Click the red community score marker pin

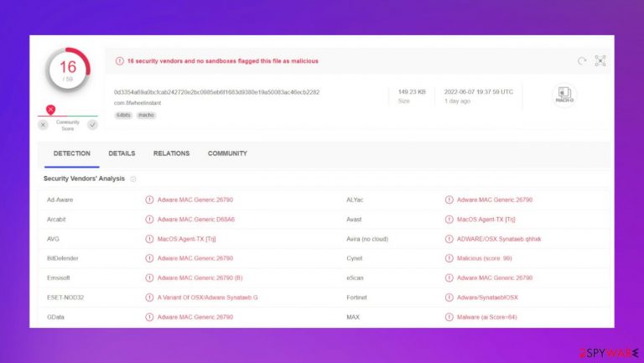pos(50,110)
